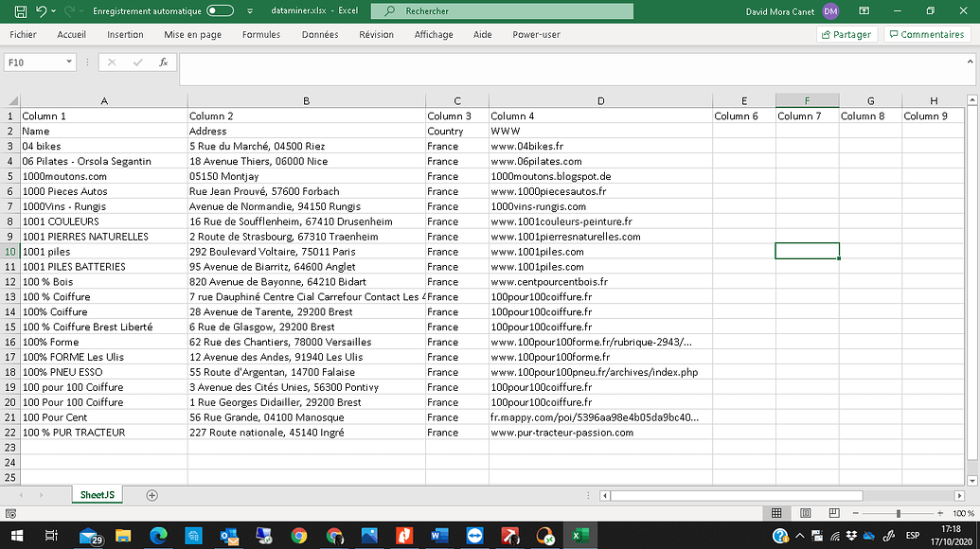Click the Commentaires button
Viewport: 980px width, 549px height.
927,34
